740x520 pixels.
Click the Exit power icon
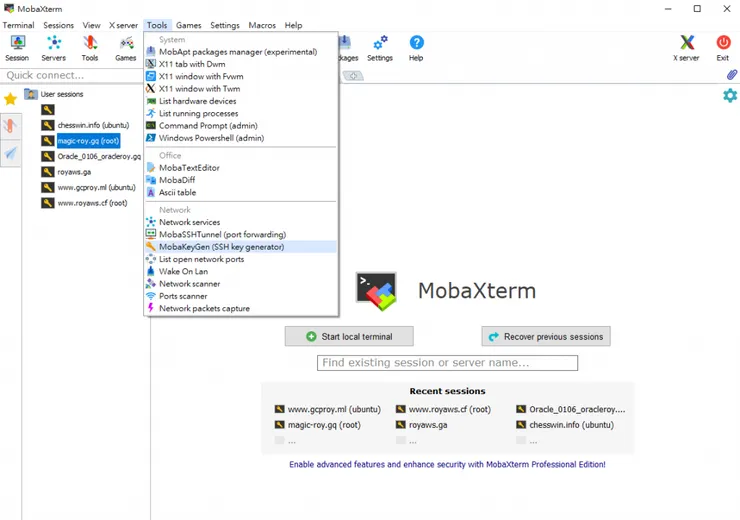click(x=723, y=48)
